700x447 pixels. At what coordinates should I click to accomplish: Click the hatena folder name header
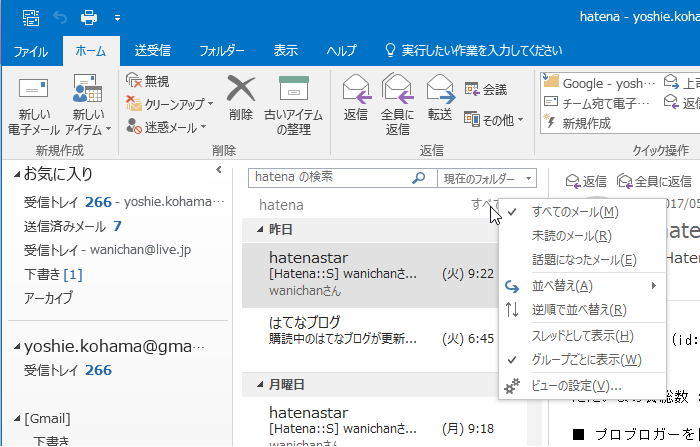(x=281, y=205)
